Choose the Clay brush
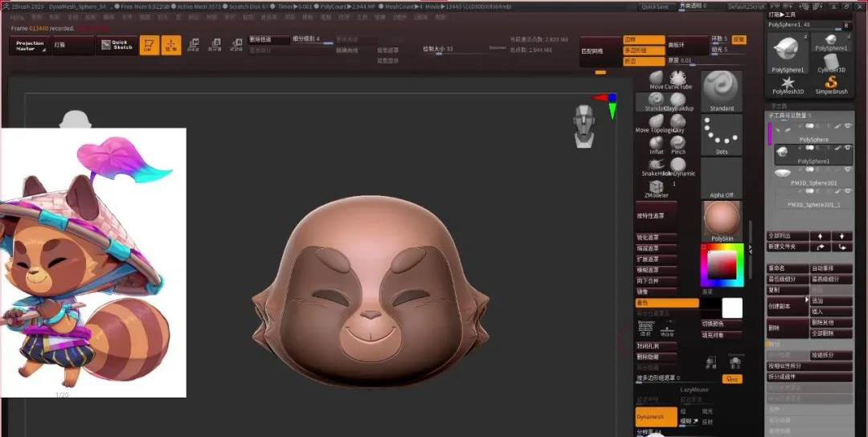 pyautogui.click(x=678, y=123)
